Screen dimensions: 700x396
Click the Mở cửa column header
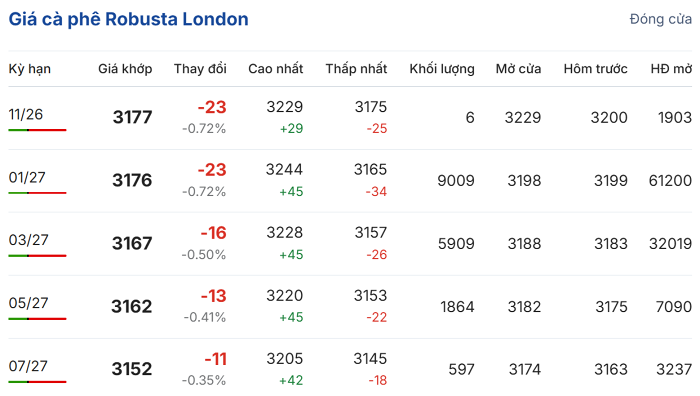point(518,69)
